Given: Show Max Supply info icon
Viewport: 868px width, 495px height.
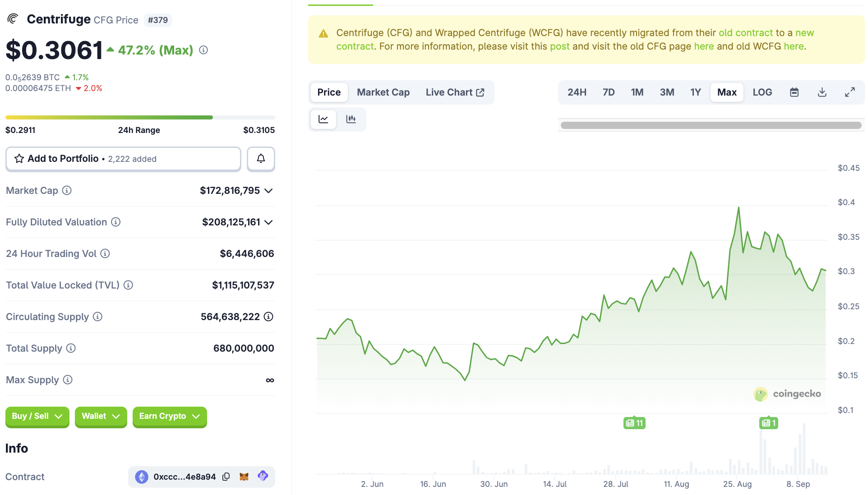Looking at the screenshot, I should 68,380.
